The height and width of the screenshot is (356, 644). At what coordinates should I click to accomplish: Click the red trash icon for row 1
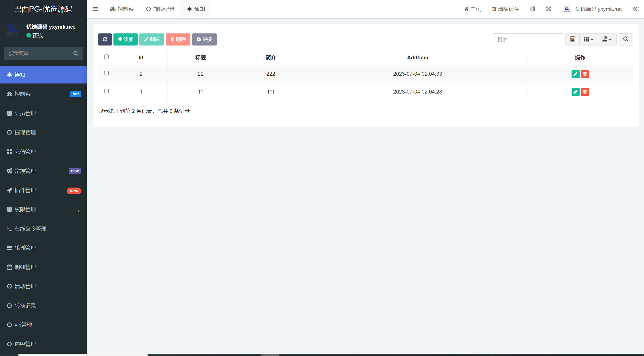pyautogui.click(x=585, y=92)
